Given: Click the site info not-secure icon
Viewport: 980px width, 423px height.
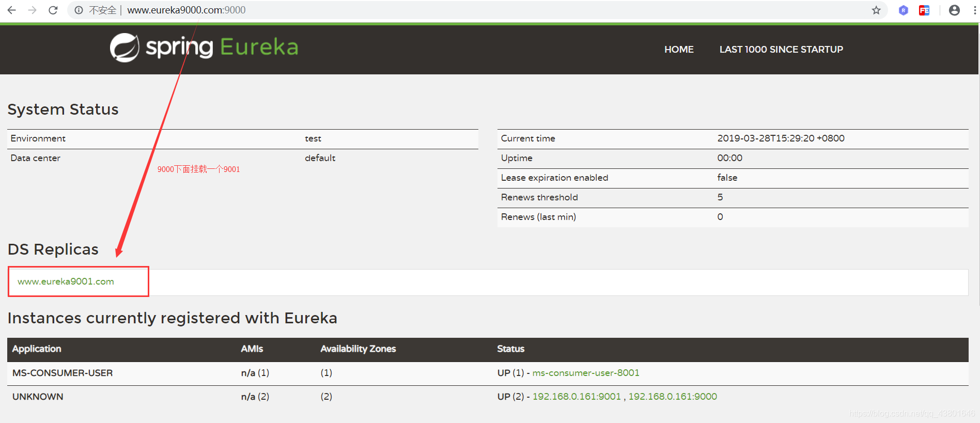Looking at the screenshot, I should pyautogui.click(x=79, y=10).
